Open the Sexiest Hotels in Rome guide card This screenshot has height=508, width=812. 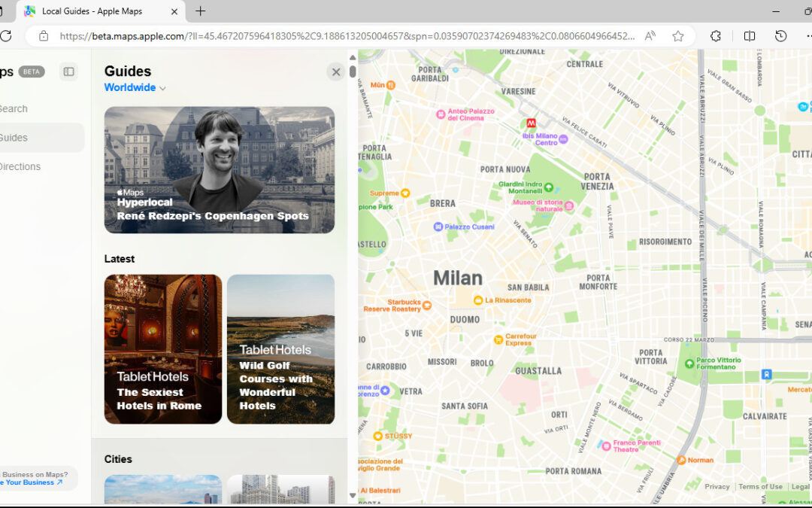point(162,348)
